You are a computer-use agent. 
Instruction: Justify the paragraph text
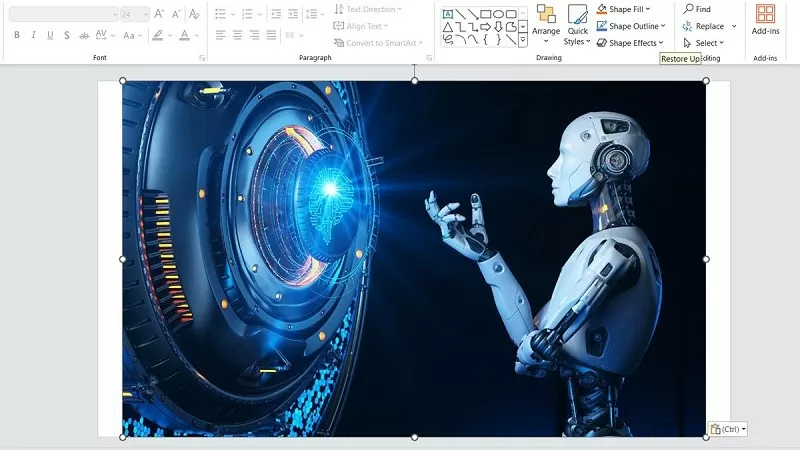click(x=271, y=35)
